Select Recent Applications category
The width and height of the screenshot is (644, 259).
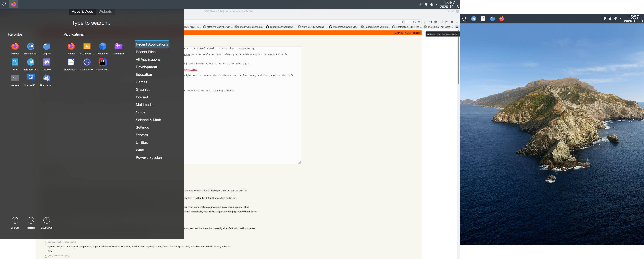click(x=152, y=44)
